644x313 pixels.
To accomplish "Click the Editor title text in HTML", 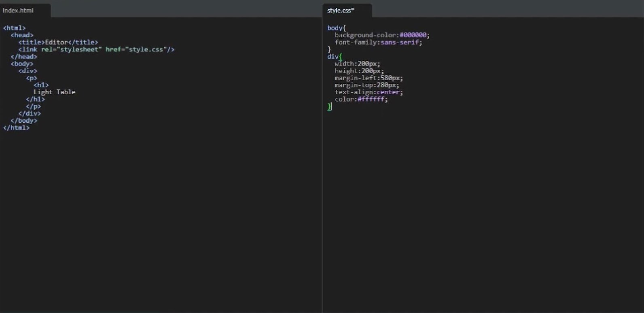I will (56, 42).
